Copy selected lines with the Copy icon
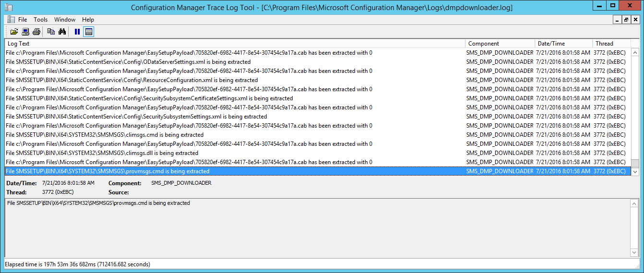This screenshot has height=273, width=644. click(51, 32)
